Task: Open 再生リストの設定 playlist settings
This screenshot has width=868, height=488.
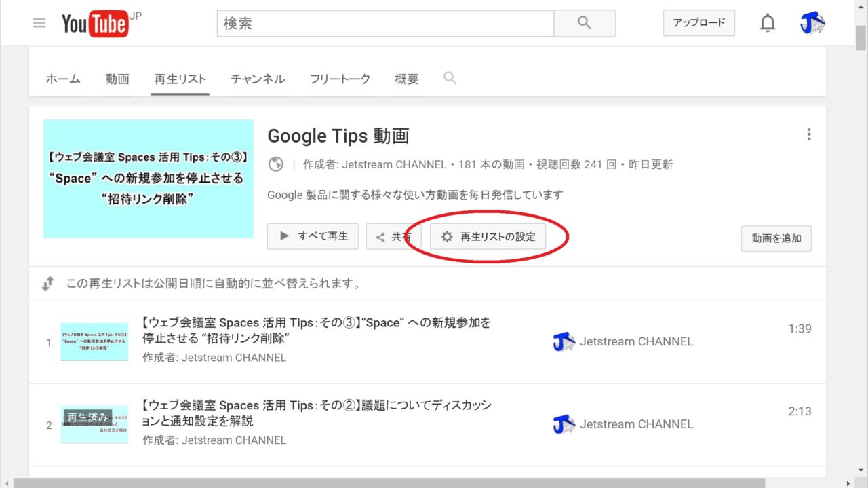Action: [488, 237]
